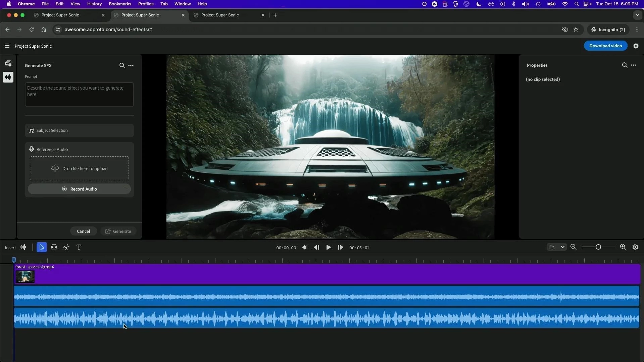Toggle Record Audio button

(x=79, y=189)
